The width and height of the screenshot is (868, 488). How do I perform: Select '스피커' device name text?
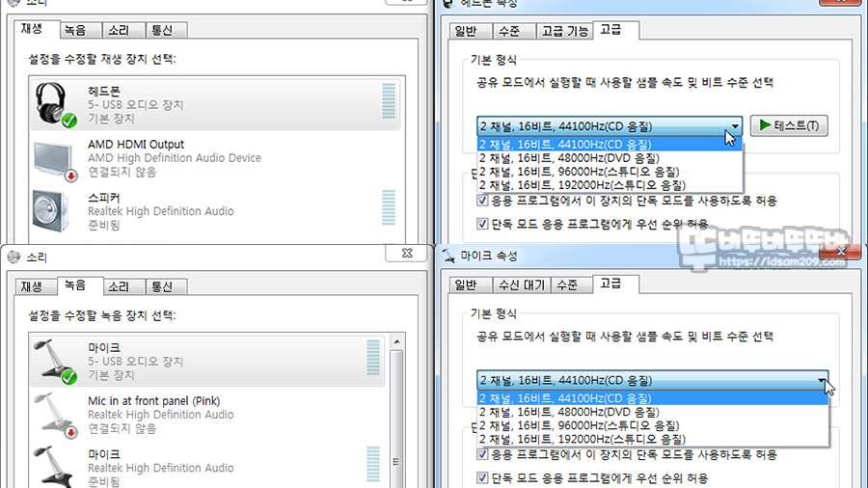click(x=104, y=198)
